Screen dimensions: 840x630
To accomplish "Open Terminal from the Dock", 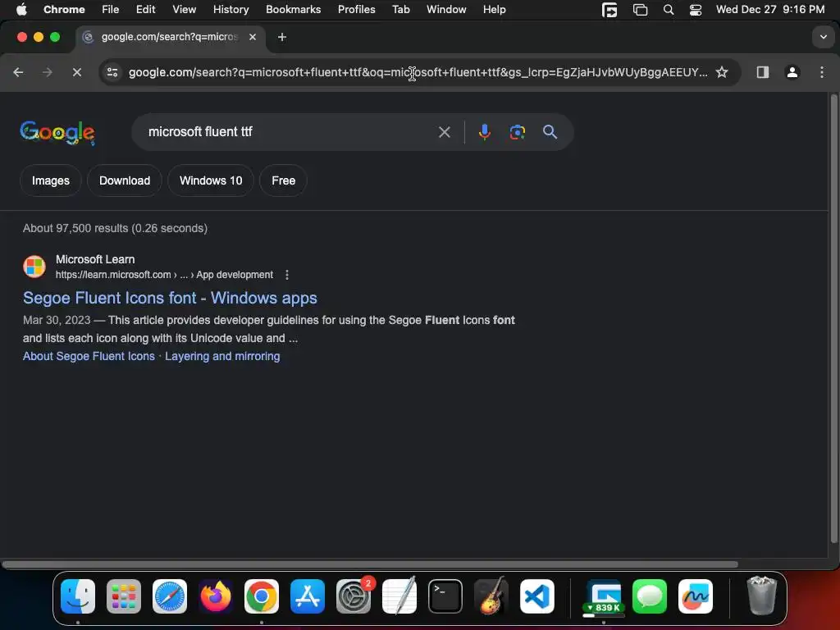I will point(445,596).
